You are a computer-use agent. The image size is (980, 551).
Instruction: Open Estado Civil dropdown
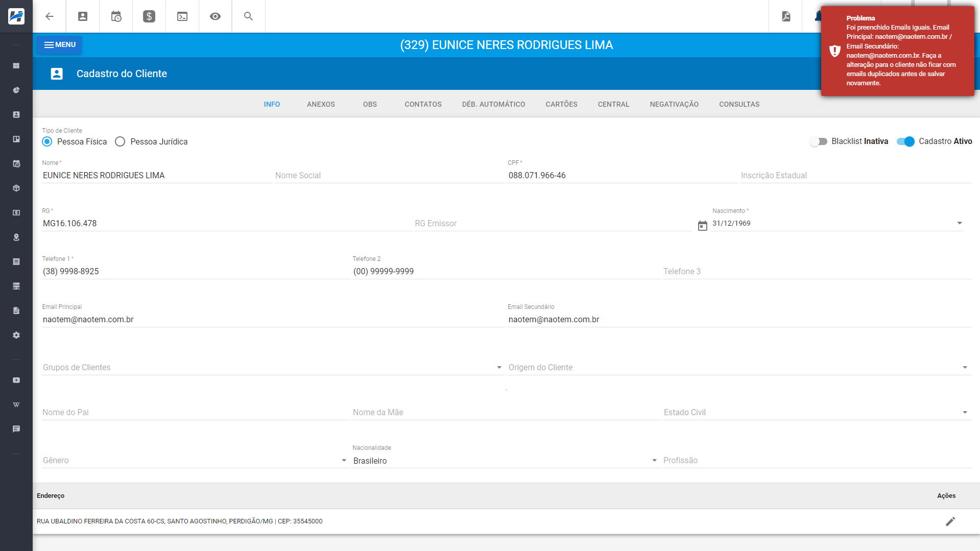[x=817, y=413]
